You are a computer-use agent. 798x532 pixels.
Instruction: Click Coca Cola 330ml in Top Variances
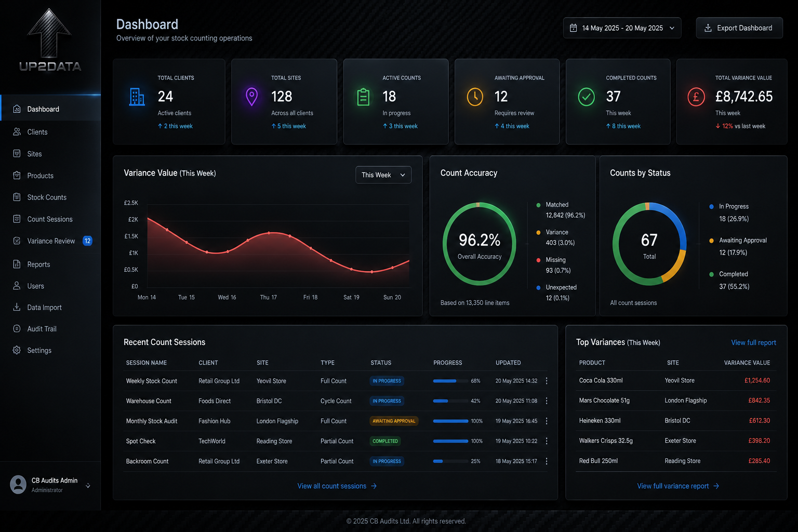601,380
